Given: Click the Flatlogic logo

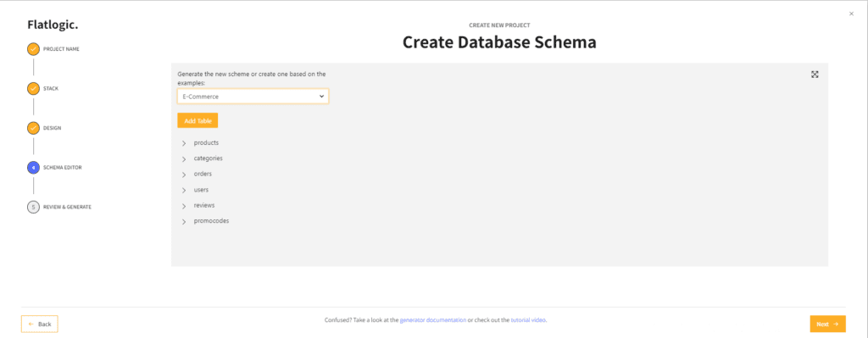Looking at the screenshot, I should 53,25.
